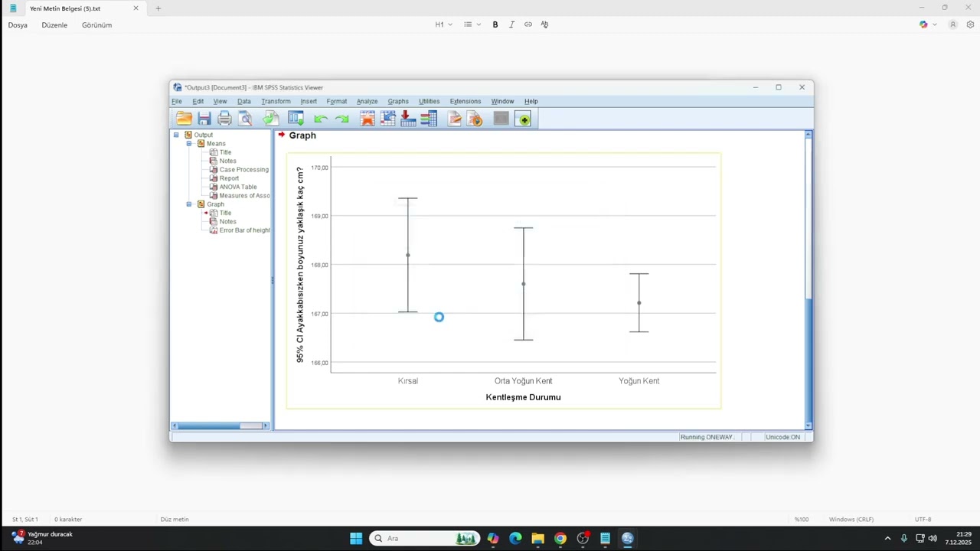Select the error bar chart in output

click(504, 280)
